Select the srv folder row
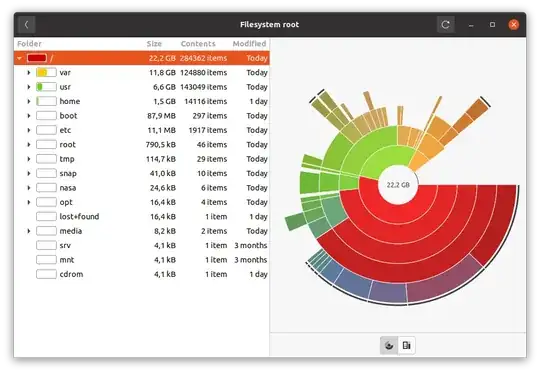 142,246
